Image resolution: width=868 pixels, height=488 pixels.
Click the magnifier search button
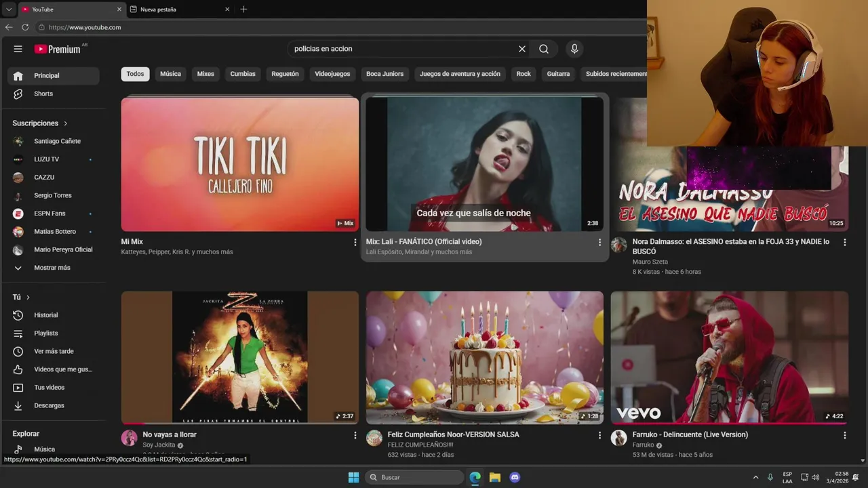(544, 49)
